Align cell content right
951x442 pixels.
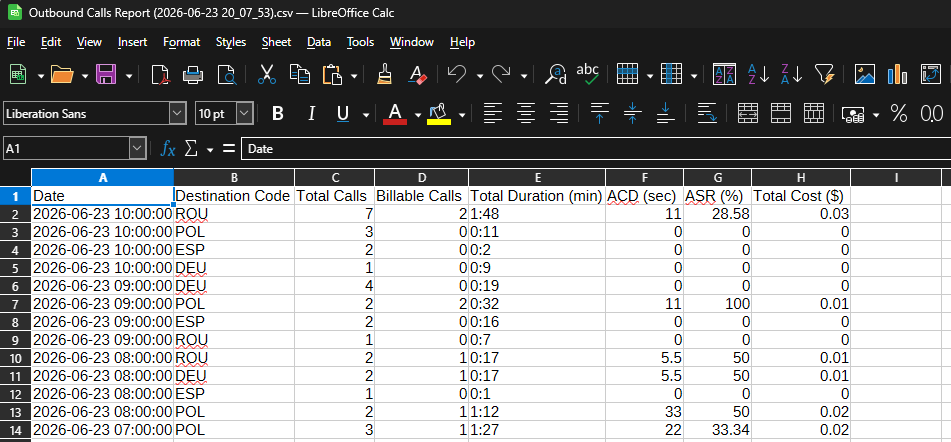click(x=559, y=113)
